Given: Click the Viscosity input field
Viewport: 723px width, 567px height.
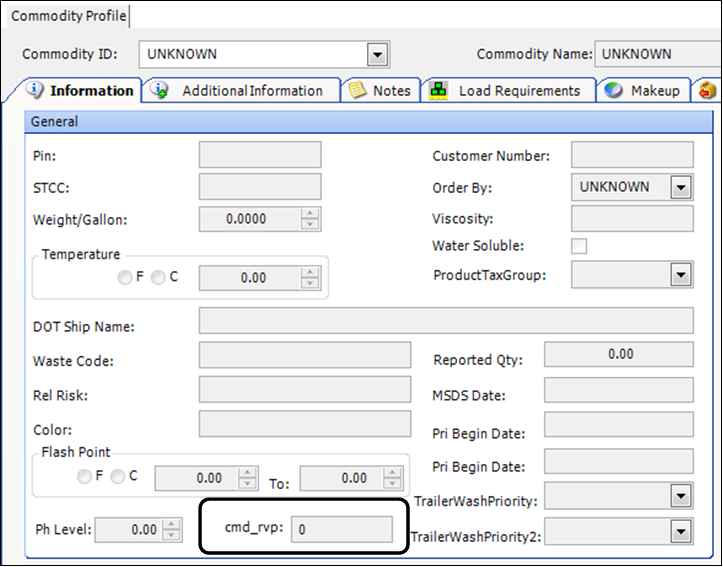Looking at the screenshot, I should pos(632,219).
